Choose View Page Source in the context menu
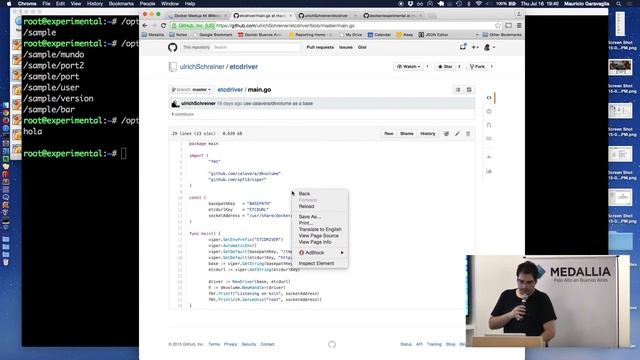Image resolution: width=640 pixels, height=360 pixels. coord(318,236)
